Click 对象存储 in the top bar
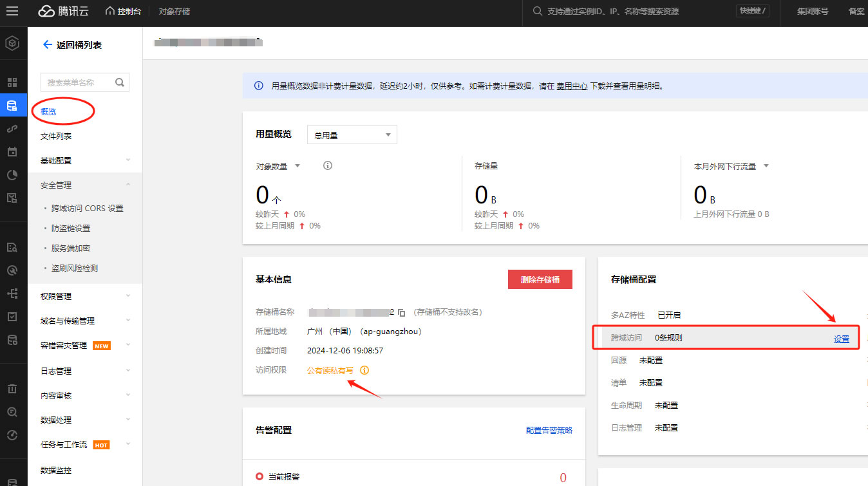868x486 pixels. pos(174,11)
